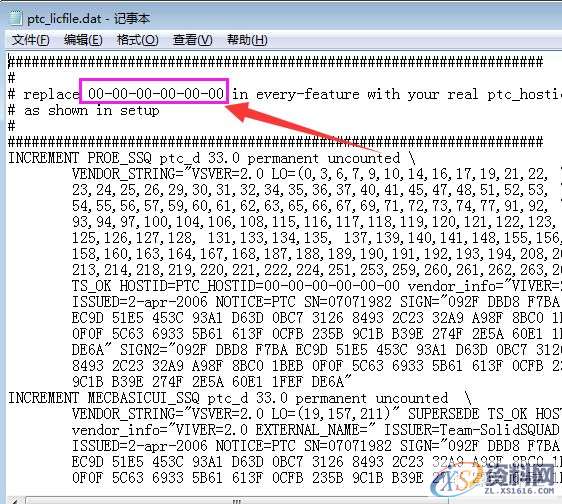Click 'VENDOR_STRING="VSVER=2.0' in PROE_SSQ block
Screen dimensions: 562x504
pos(168,174)
